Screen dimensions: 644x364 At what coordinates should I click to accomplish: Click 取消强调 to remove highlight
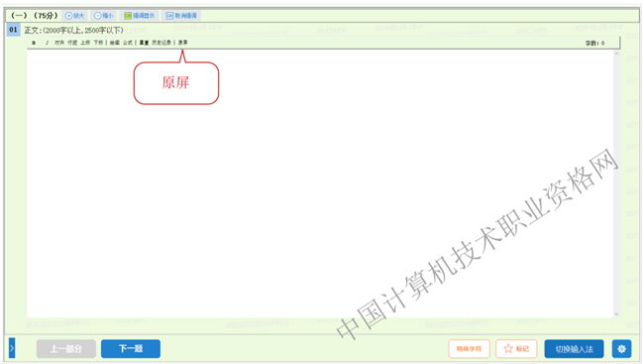[181, 16]
